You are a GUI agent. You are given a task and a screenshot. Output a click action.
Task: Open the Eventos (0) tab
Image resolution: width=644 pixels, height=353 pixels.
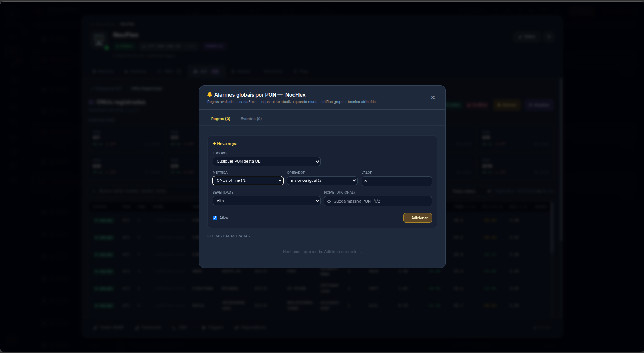[251, 119]
